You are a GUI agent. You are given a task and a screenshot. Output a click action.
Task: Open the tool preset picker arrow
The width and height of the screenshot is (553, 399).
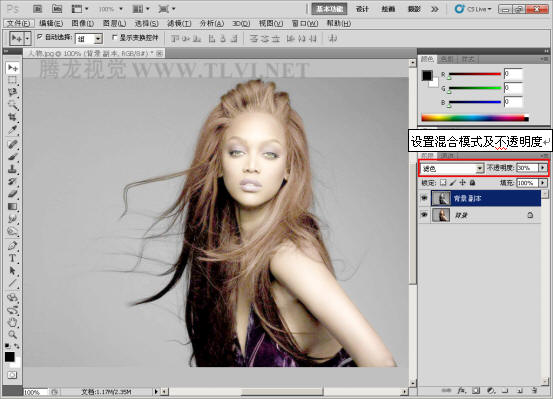27,38
